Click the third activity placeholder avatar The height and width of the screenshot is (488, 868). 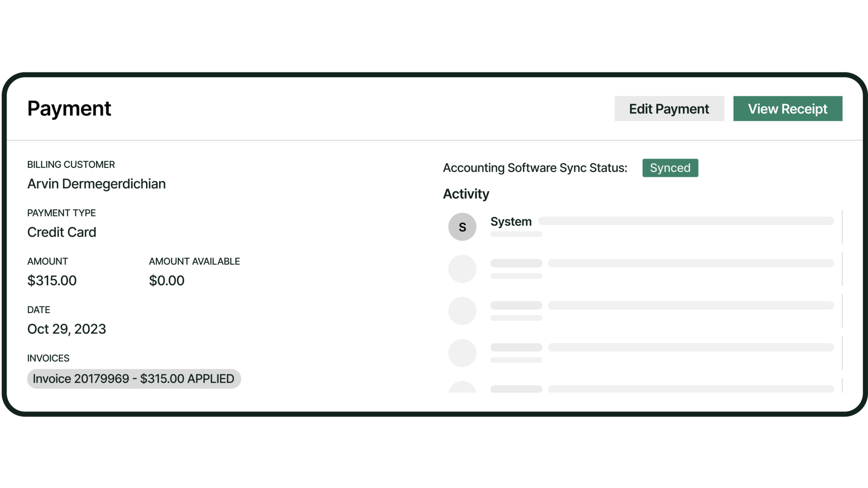462,311
